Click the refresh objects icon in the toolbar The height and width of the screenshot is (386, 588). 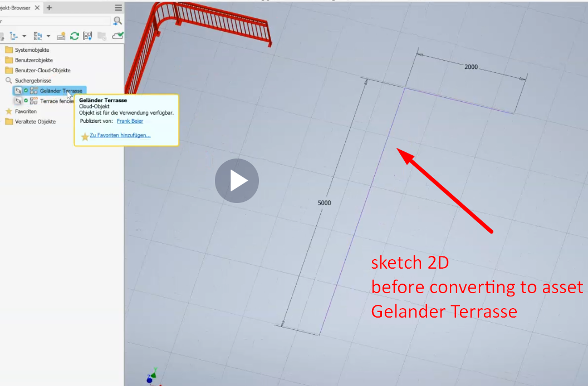pyautogui.click(x=74, y=36)
